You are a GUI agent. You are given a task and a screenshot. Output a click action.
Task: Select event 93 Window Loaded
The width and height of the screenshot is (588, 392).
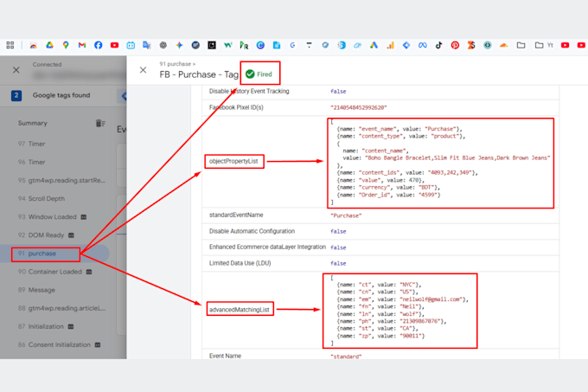52,217
